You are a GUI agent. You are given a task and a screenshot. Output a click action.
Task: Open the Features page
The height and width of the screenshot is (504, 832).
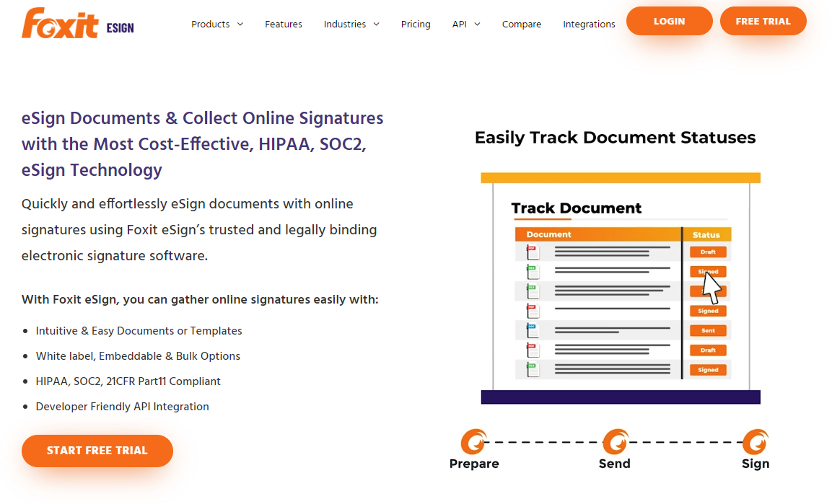click(x=284, y=25)
